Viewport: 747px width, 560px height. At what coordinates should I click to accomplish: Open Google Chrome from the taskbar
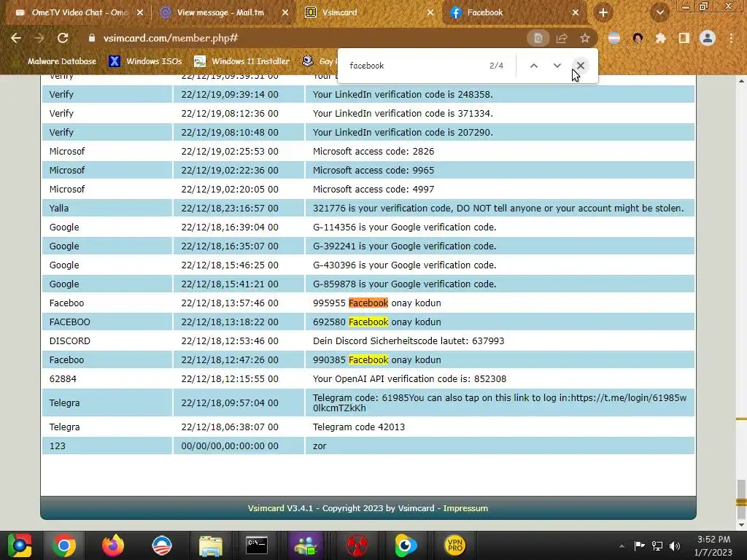point(64,545)
